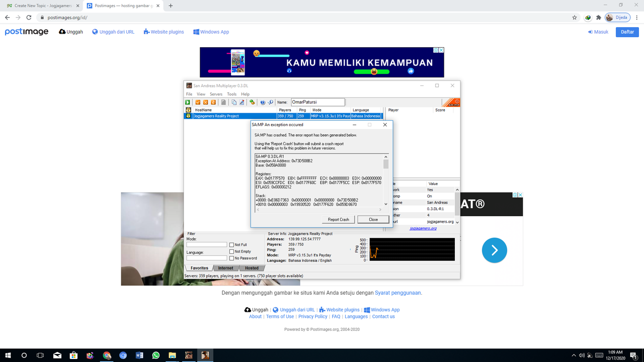Open the File menu in SA-MP

[x=189, y=94]
